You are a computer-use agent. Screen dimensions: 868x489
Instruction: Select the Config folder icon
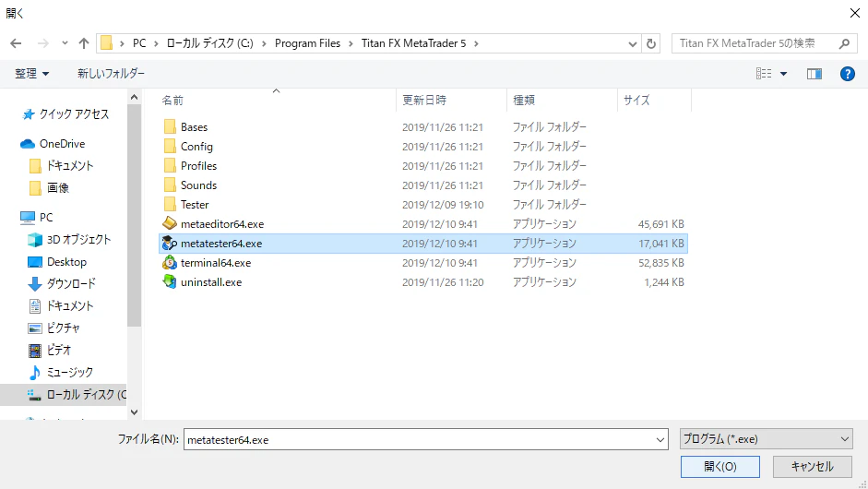[170, 146]
